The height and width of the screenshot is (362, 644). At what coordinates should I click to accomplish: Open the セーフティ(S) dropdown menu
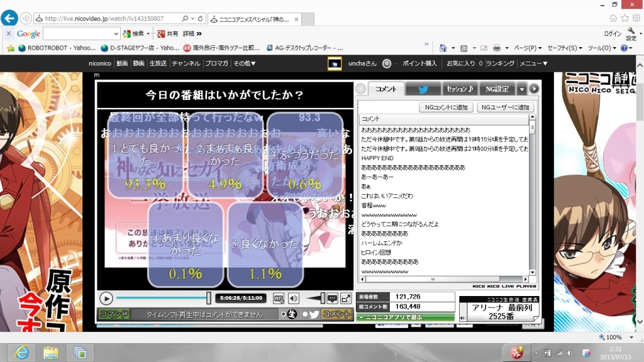point(565,48)
